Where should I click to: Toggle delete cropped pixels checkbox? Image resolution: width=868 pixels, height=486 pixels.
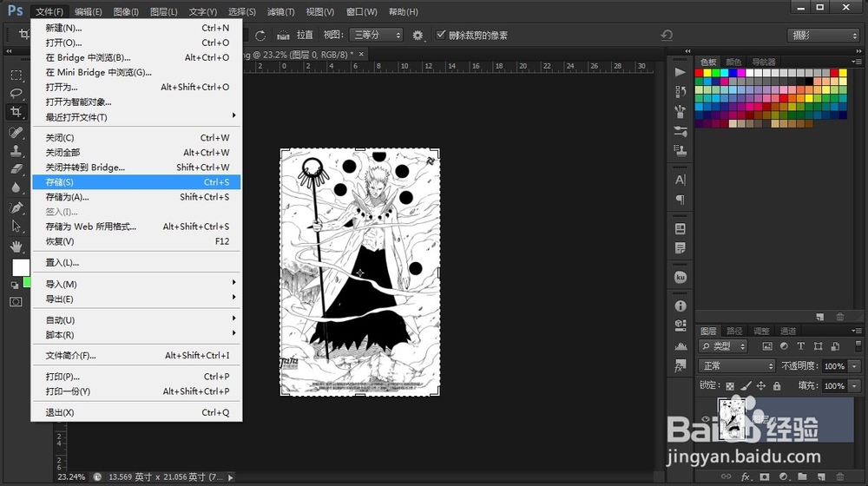click(441, 35)
